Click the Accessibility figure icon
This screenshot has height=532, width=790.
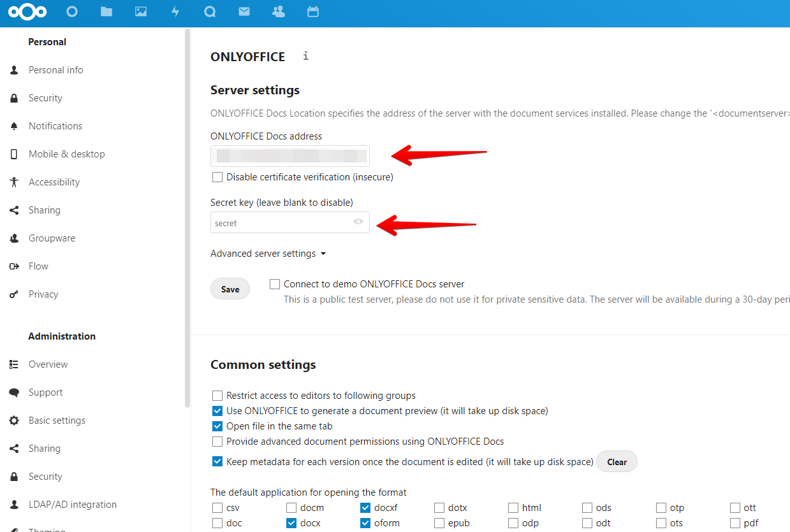pos(14,182)
